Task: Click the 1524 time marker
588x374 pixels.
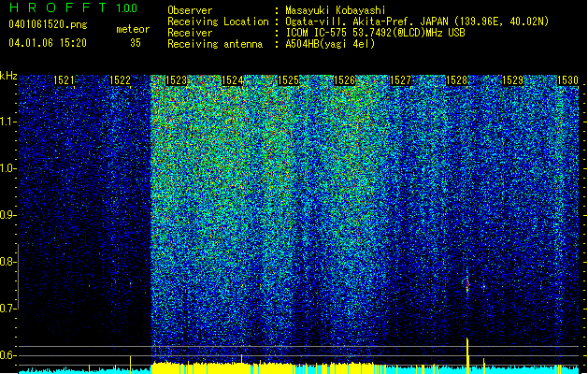Action: [x=232, y=80]
